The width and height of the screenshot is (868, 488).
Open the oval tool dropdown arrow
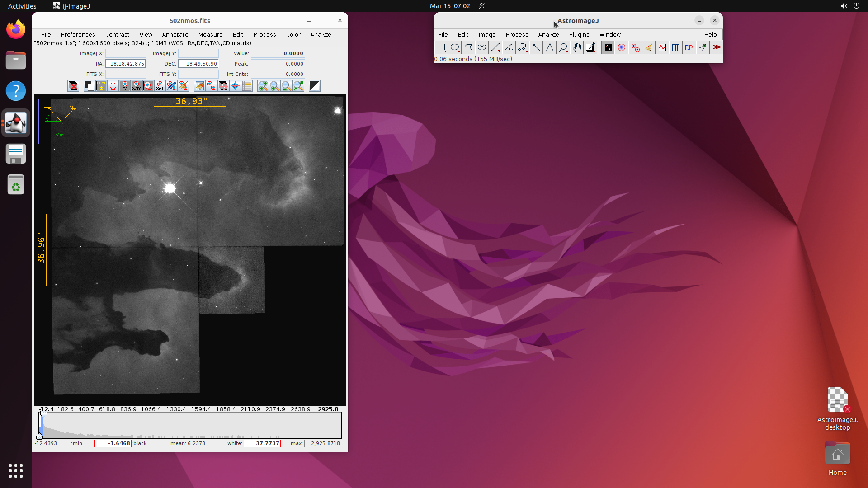pyautogui.click(x=459, y=51)
